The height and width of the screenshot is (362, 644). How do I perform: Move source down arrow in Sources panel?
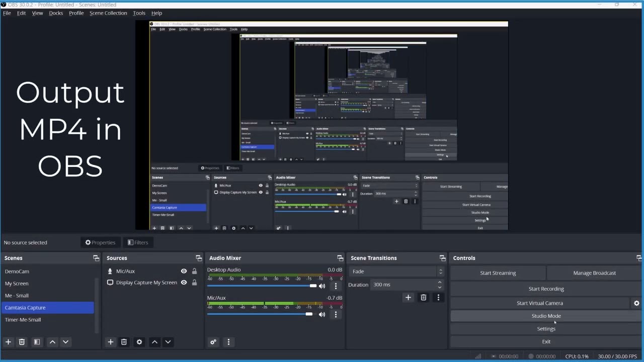tap(168, 342)
